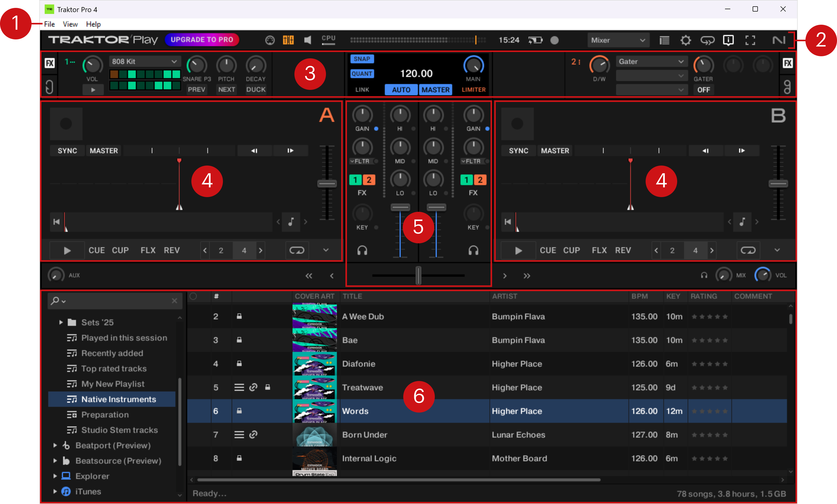Click the UPGRADE TO PRO button

tap(202, 39)
